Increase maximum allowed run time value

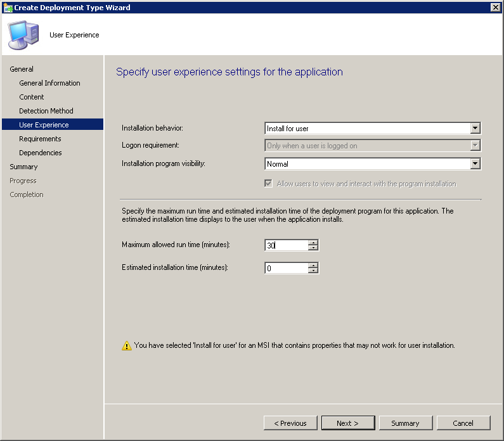point(313,243)
